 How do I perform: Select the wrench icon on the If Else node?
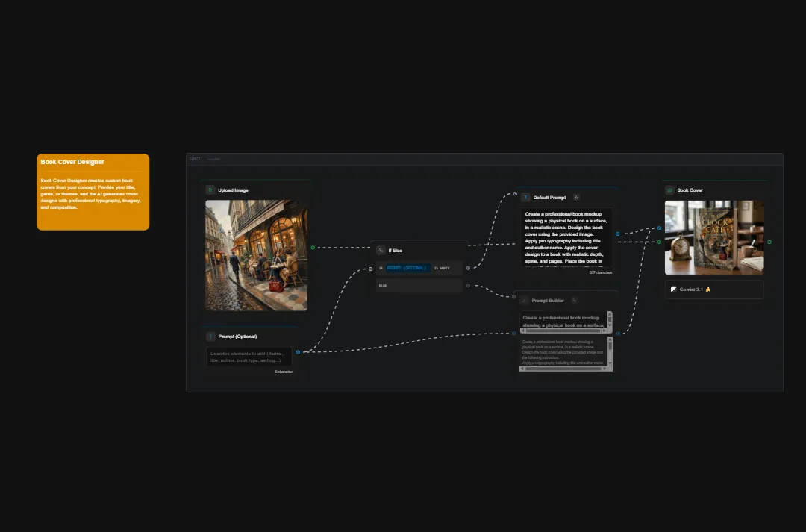click(x=381, y=251)
